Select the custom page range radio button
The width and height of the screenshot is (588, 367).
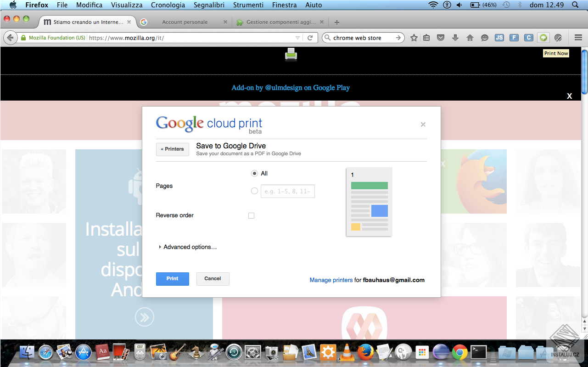[254, 191]
